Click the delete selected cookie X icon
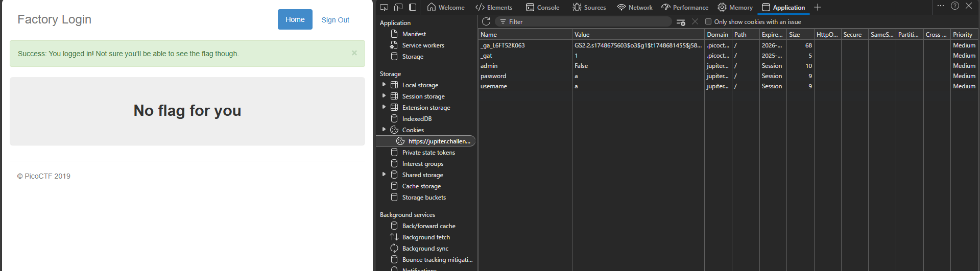 tap(695, 21)
